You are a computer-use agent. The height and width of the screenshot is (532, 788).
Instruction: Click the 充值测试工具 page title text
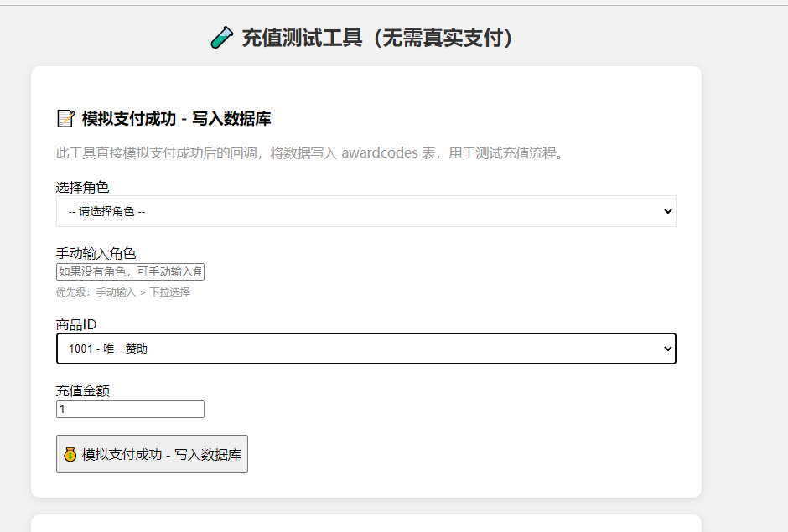pos(377,38)
